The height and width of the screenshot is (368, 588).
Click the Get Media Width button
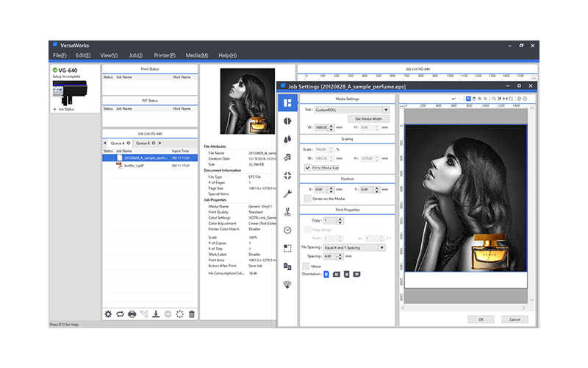367,118
